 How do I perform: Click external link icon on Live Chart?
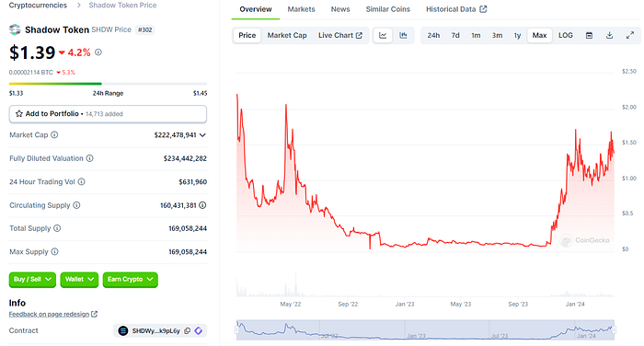tap(359, 35)
